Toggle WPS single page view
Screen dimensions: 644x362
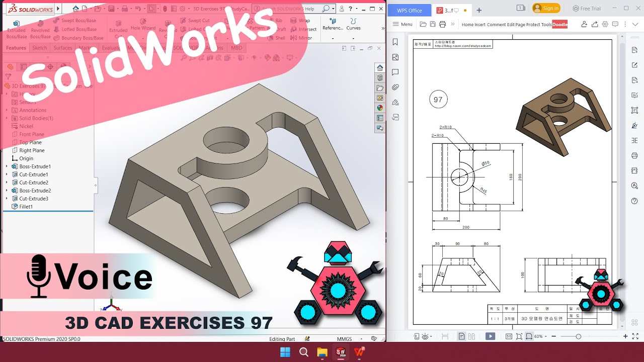462,336
